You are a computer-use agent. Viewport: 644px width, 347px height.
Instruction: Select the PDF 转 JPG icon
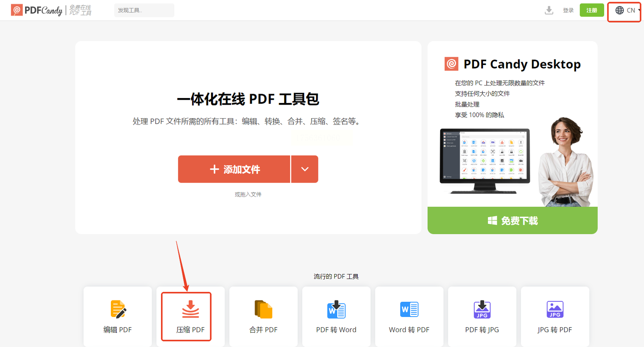482,309
